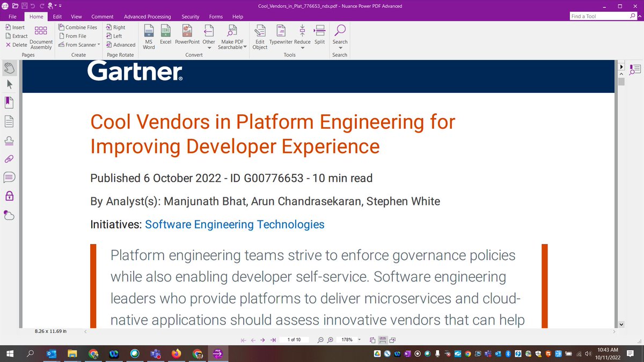Switch to the Comment ribbon tab

point(102,17)
